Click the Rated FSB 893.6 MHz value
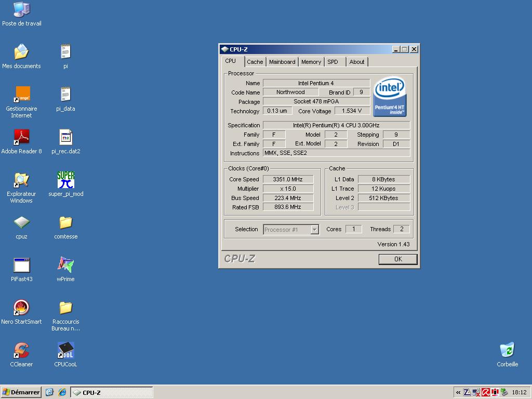The width and height of the screenshot is (532, 399). coord(288,207)
